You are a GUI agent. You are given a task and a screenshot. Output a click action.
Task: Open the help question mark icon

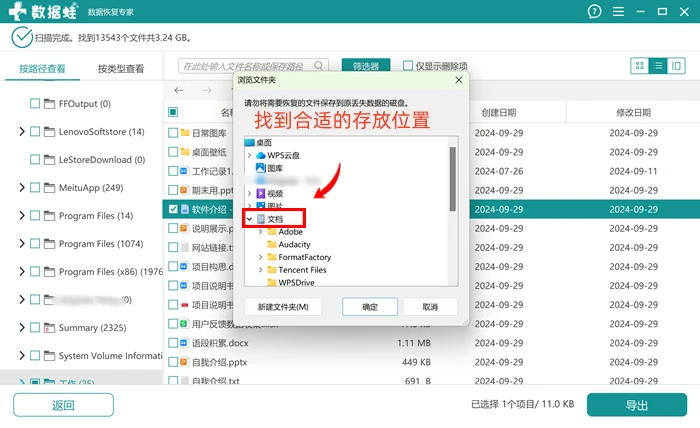click(594, 12)
